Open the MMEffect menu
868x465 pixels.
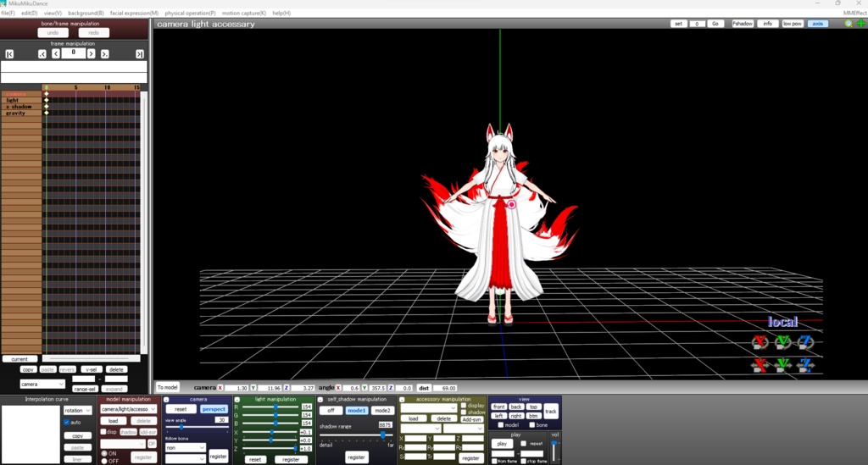854,13
